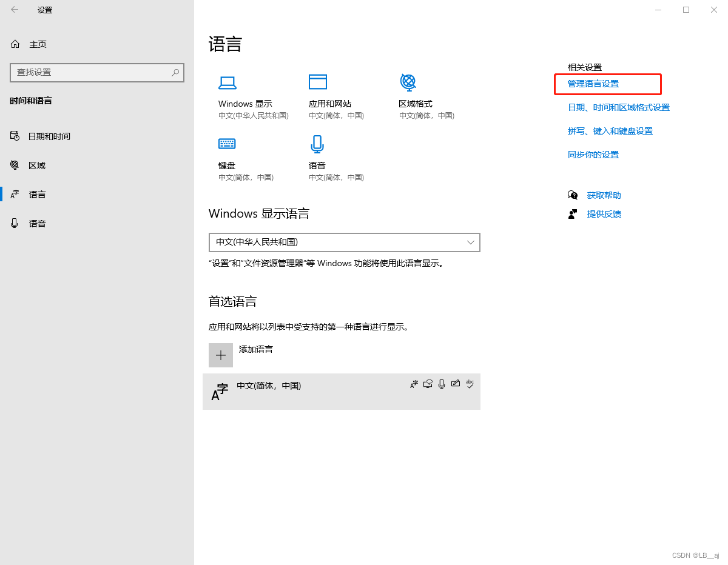Image resolution: width=728 pixels, height=565 pixels.
Task: Open the Home (主页) icon
Action: point(15,44)
